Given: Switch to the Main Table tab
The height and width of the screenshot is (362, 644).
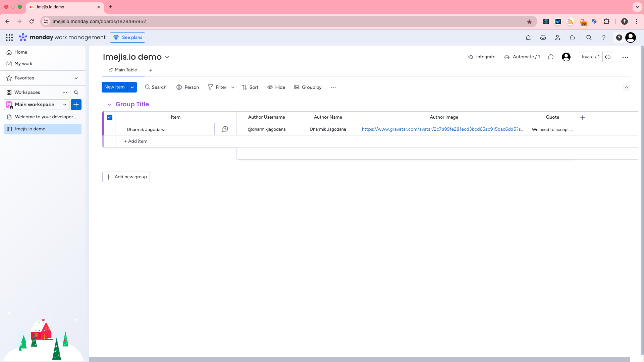Looking at the screenshot, I should point(123,70).
